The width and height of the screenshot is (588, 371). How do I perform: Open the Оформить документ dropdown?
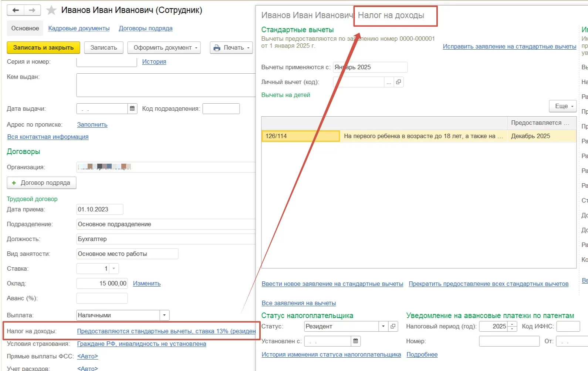164,47
